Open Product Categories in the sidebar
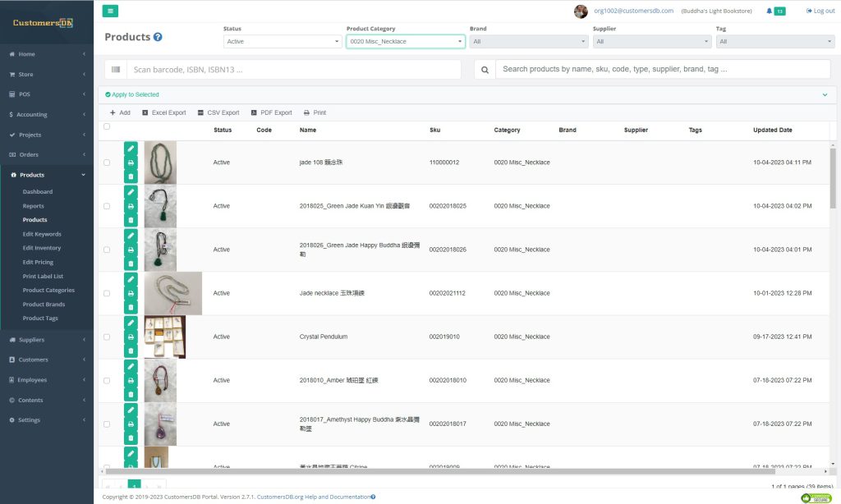Screen dimensions: 841x504 pyautogui.click(x=48, y=290)
